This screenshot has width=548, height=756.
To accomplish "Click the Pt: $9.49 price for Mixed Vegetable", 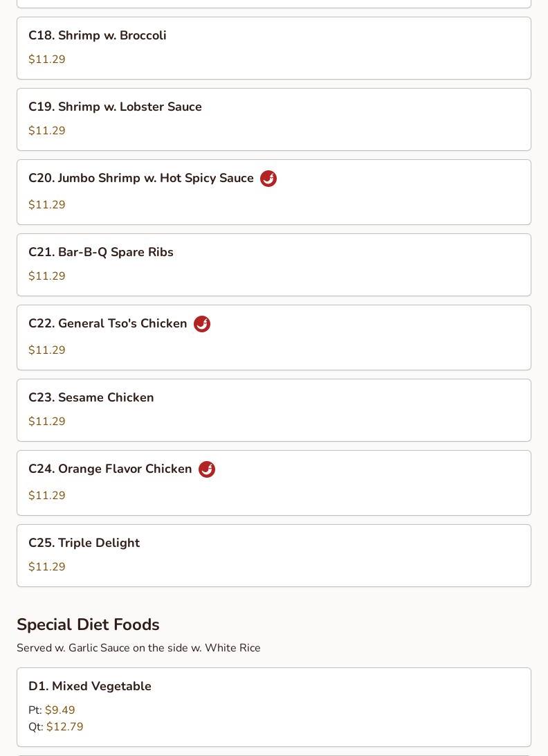I will 52,710.
